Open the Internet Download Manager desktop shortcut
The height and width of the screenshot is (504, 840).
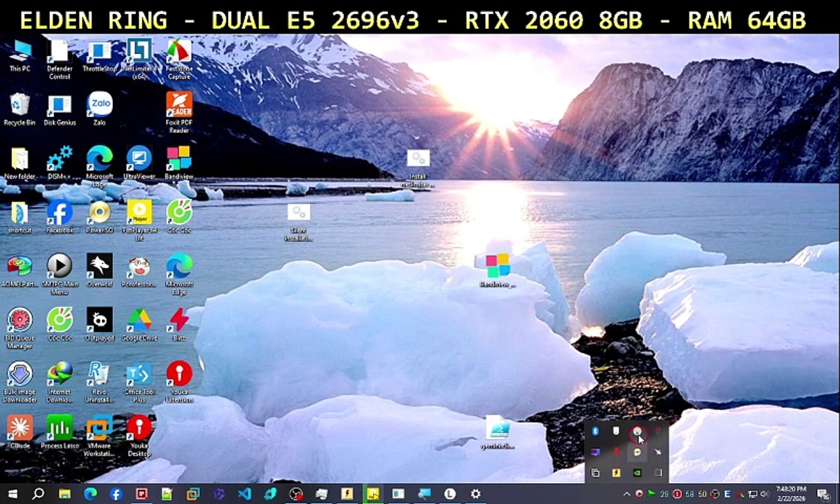59,381
